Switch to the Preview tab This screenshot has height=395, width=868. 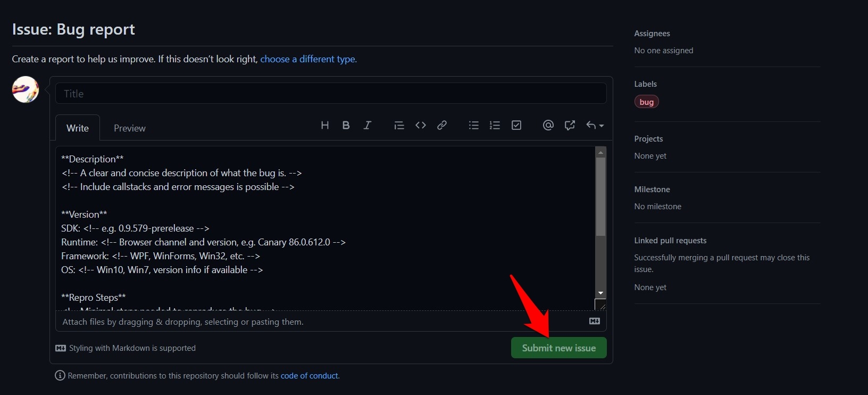click(129, 128)
